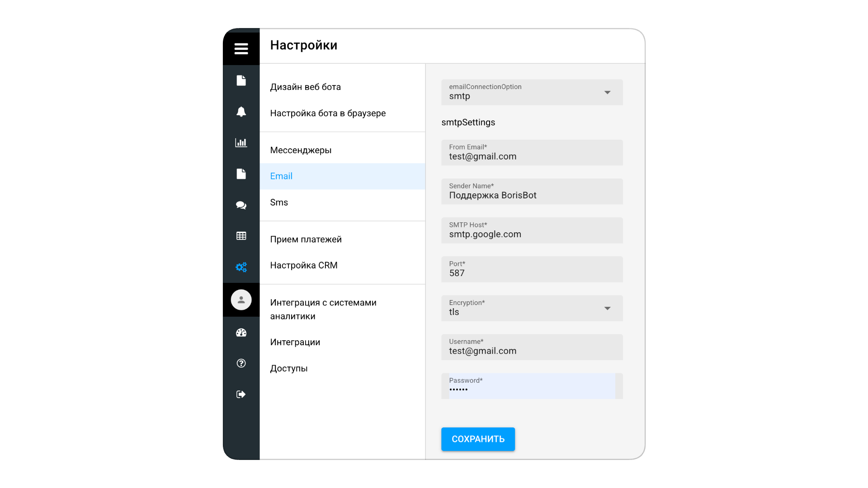The image size is (868, 488).
Task: Open the table grid icon in sidebar
Action: pyautogui.click(x=241, y=236)
